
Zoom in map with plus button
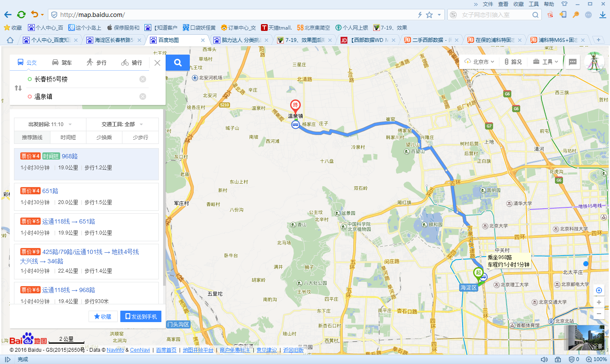(599, 302)
